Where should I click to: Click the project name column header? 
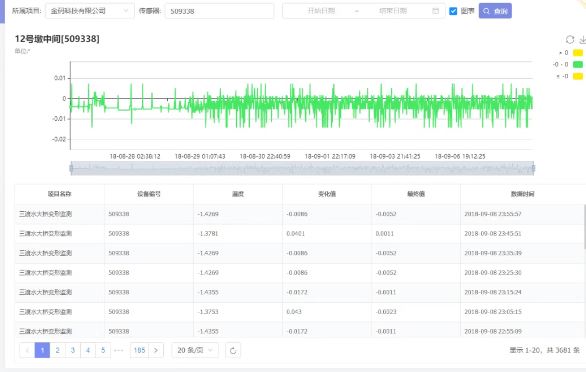pyautogui.click(x=59, y=194)
